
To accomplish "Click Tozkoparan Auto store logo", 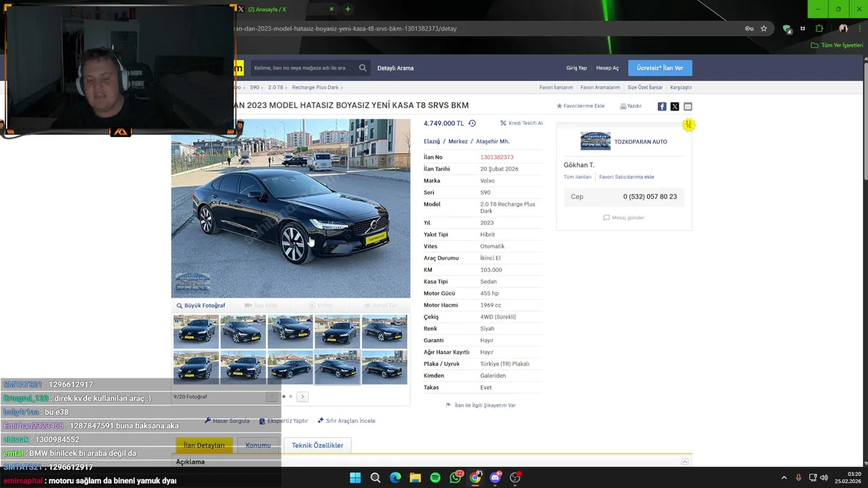I will [595, 141].
